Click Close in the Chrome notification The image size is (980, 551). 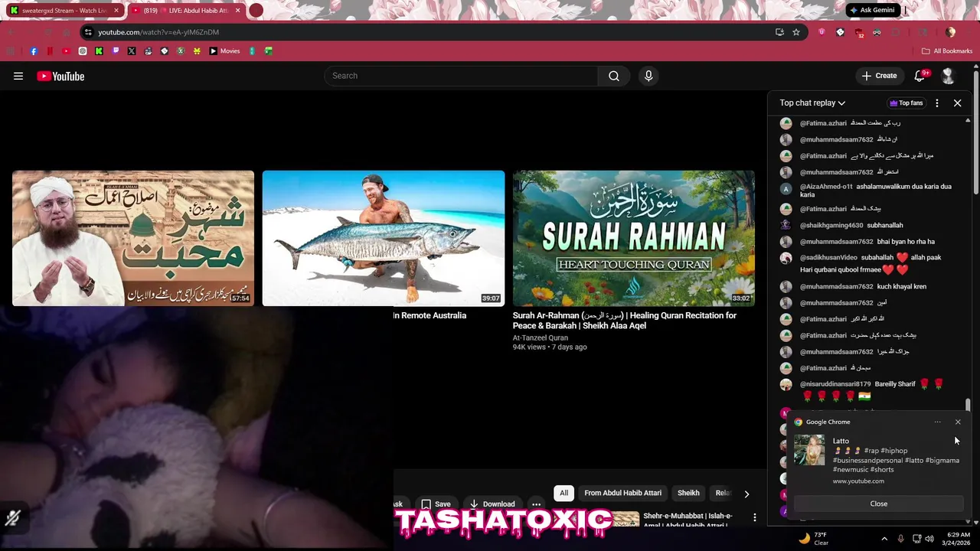pyautogui.click(x=878, y=504)
